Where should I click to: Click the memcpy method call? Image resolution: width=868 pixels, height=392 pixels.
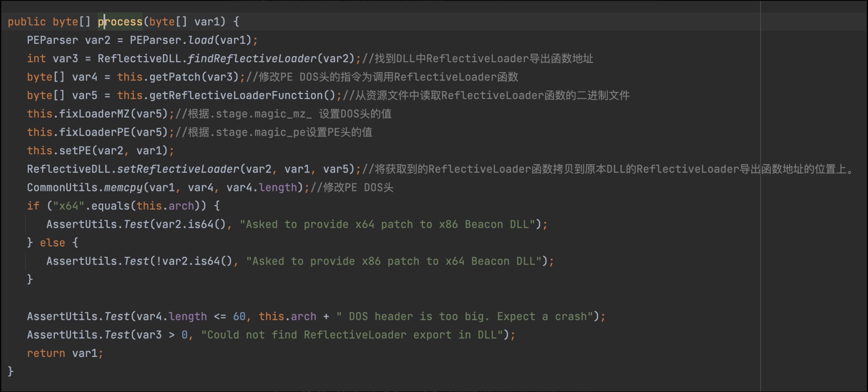coord(123,188)
